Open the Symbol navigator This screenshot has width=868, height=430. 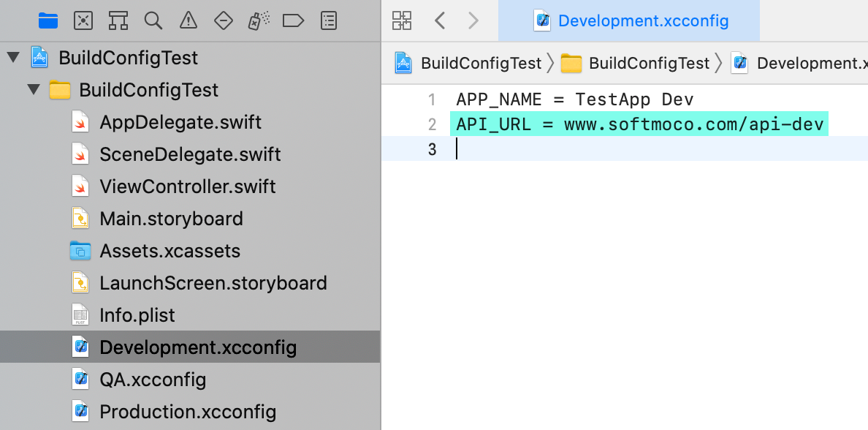[x=118, y=20]
